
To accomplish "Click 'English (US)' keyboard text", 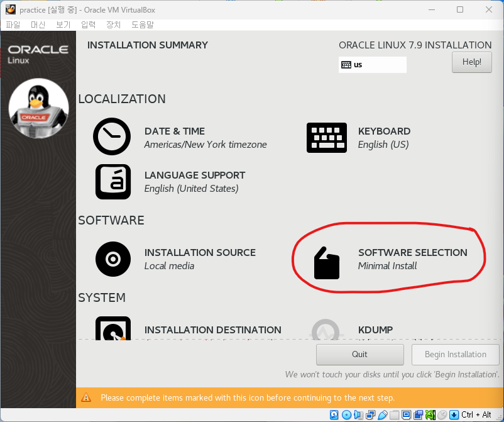I will pyautogui.click(x=383, y=145).
